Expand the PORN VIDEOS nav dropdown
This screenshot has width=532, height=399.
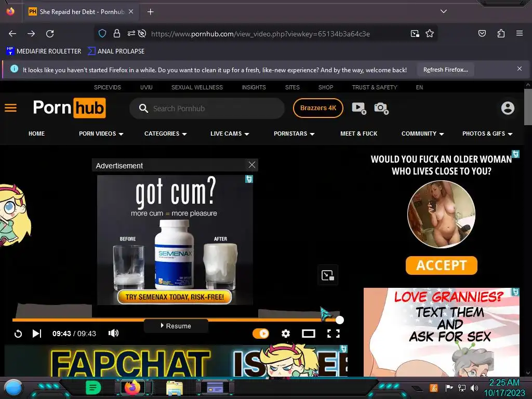pyautogui.click(x=101, y=134)
